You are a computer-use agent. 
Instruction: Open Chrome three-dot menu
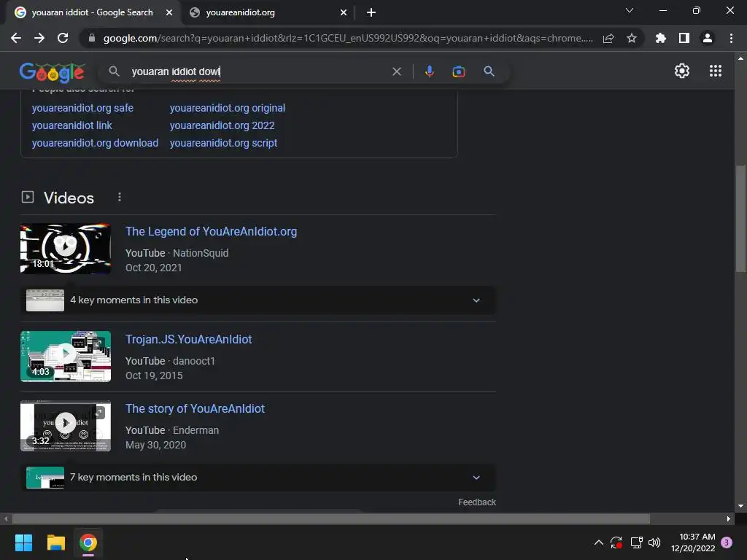tap(731, 38)
